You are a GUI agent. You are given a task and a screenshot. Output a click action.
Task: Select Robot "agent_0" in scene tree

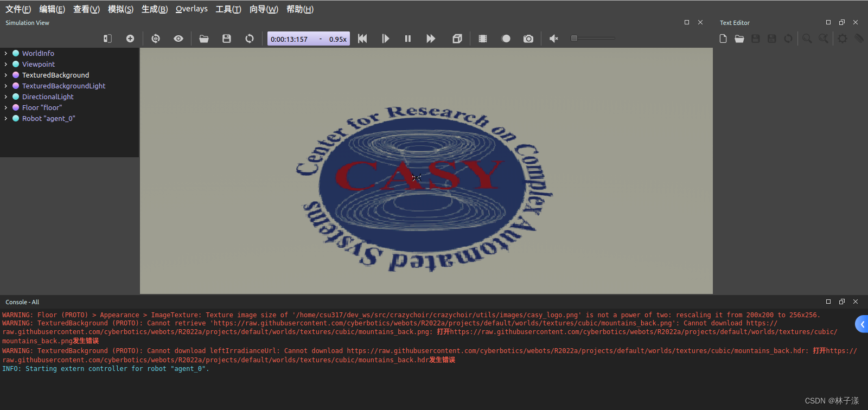coord(48,118)
